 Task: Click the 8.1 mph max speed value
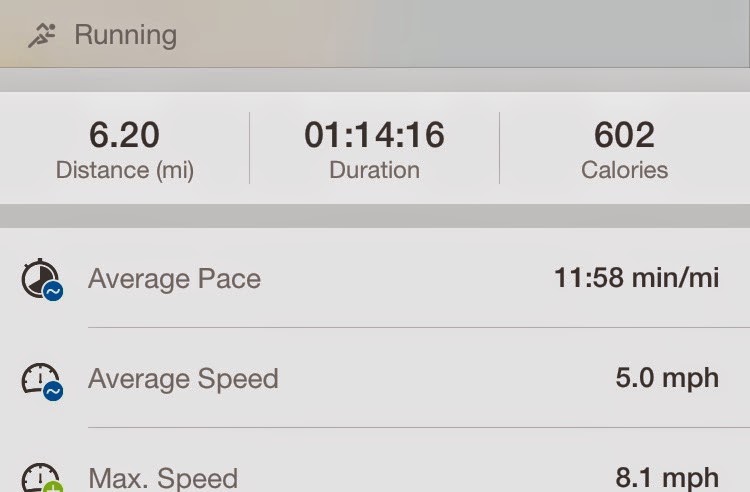point(667,477)
